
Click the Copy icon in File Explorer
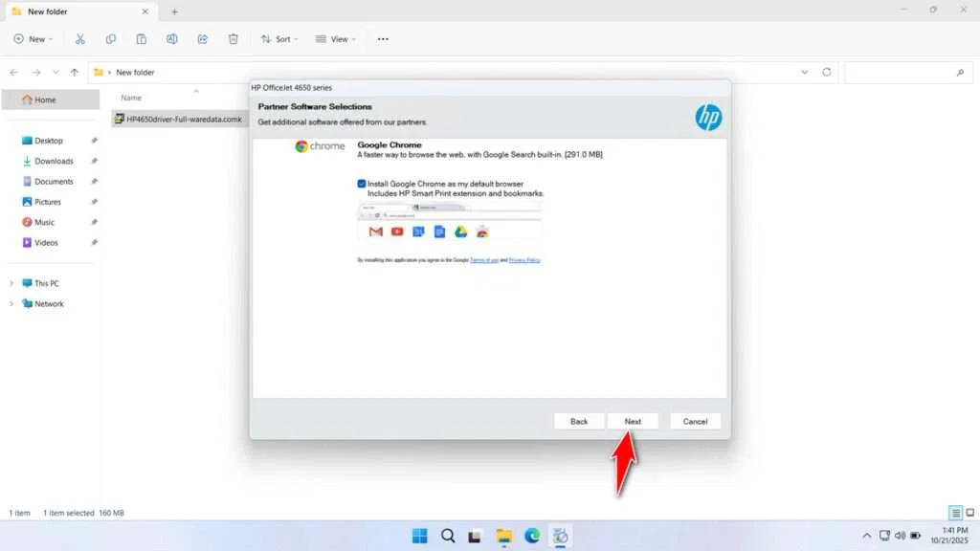[111, 38]
